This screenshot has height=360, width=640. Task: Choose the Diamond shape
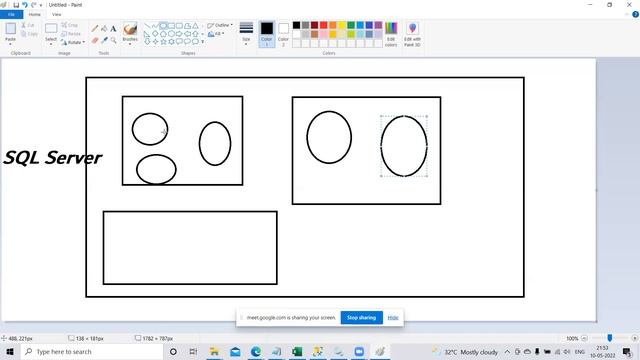click(x=155, y=33)
